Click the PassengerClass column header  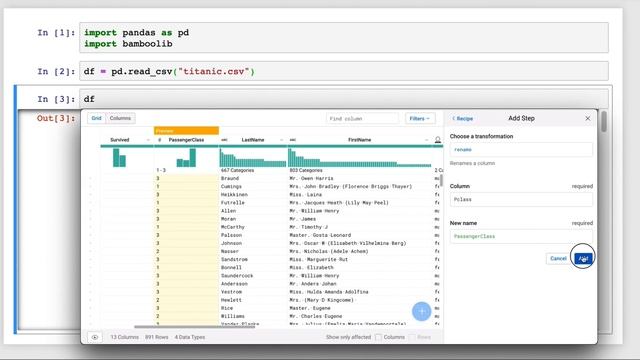(x=186, y=140)
